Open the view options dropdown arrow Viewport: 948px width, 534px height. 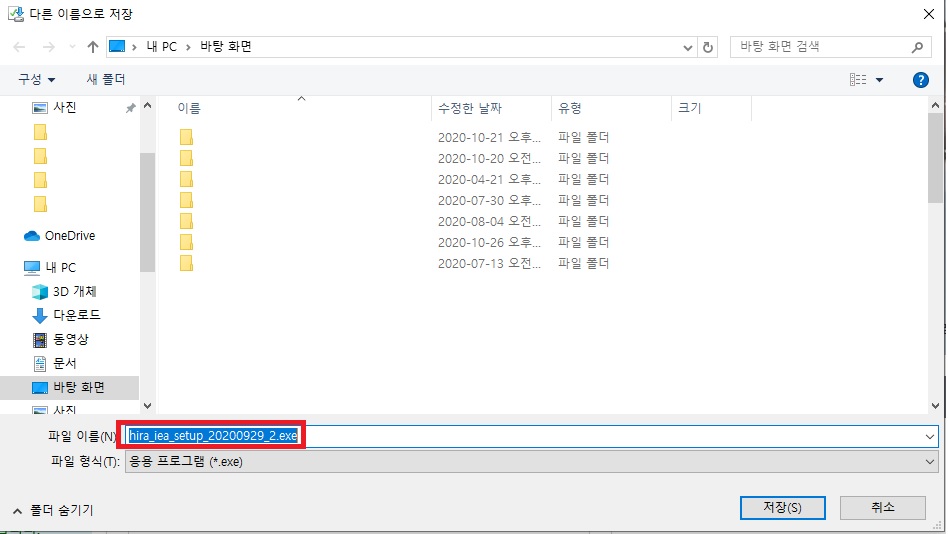(879, 80)
